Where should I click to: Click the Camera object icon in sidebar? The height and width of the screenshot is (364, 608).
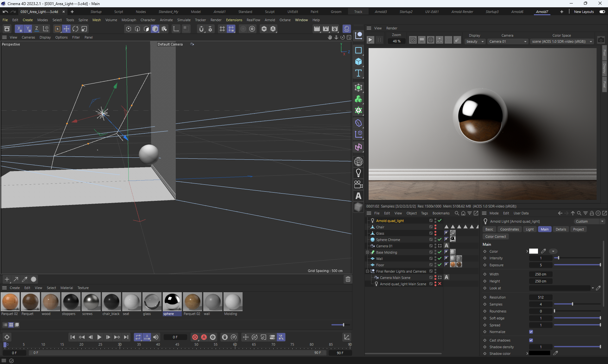(358, 184)
